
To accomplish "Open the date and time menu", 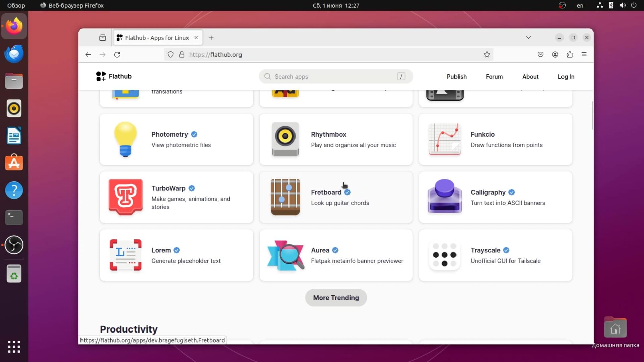I will pos(336,5).
